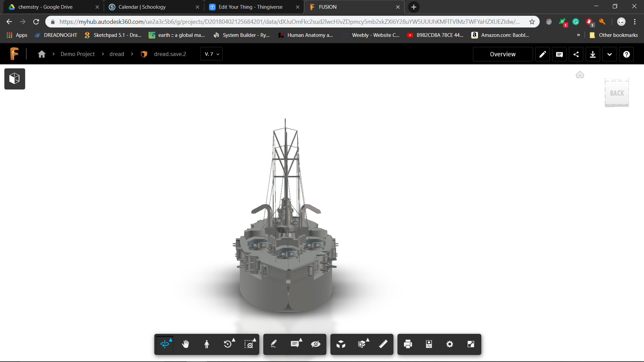The image size is (644, 362).
Task: Close the Thingiverse browser tab
Action: click(x=298, y=7)
